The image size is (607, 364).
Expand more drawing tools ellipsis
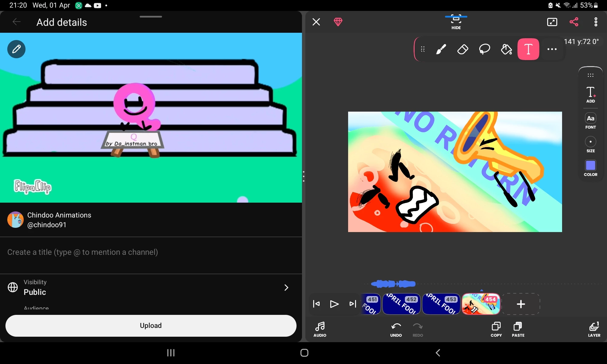552,49
